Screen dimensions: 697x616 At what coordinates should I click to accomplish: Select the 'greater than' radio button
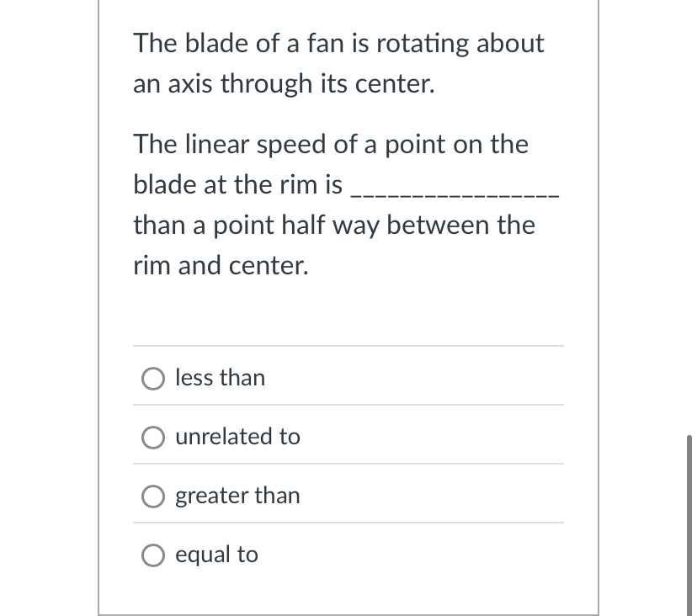pos(153,497)
